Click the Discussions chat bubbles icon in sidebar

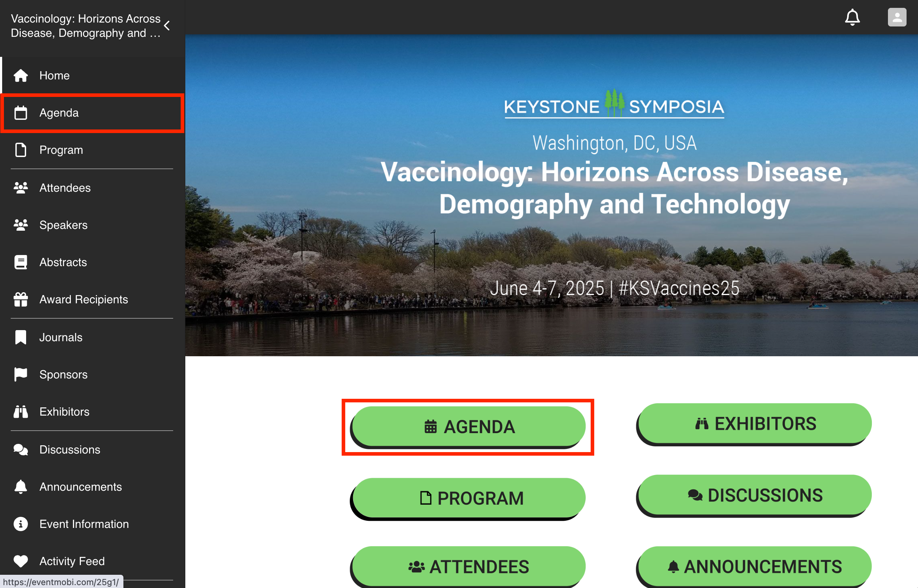point(21,449)
